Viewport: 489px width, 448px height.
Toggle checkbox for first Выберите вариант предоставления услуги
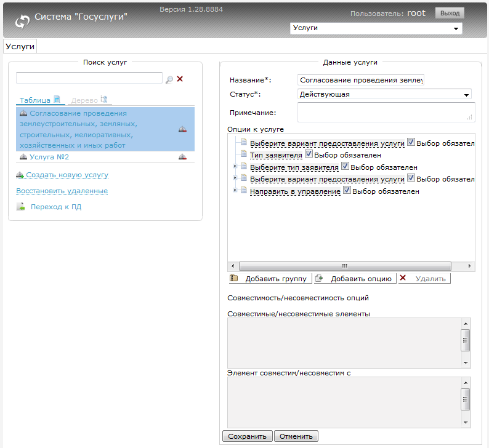411,142
